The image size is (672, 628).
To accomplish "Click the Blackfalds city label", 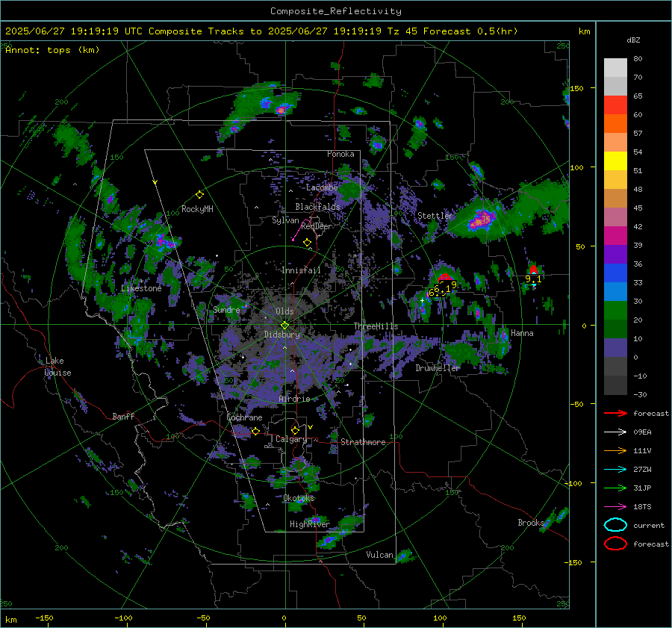I will tap(317, 207).
